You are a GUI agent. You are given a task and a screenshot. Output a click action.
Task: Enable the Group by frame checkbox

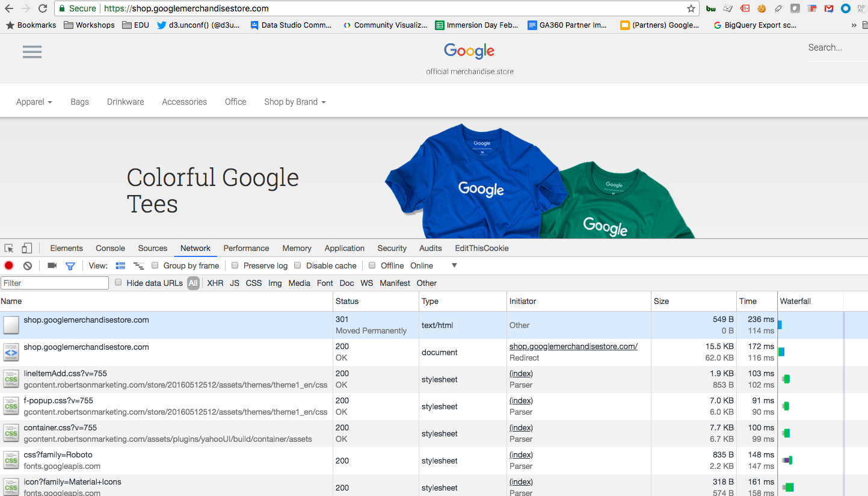coord(155,265)
